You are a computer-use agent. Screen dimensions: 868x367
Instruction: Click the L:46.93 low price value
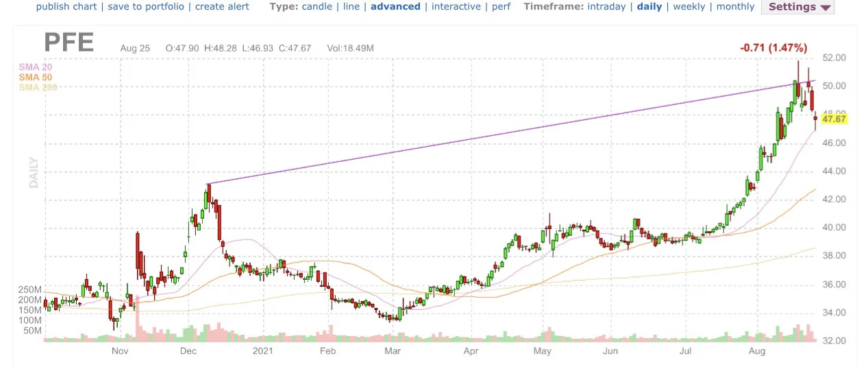(258, 48)
